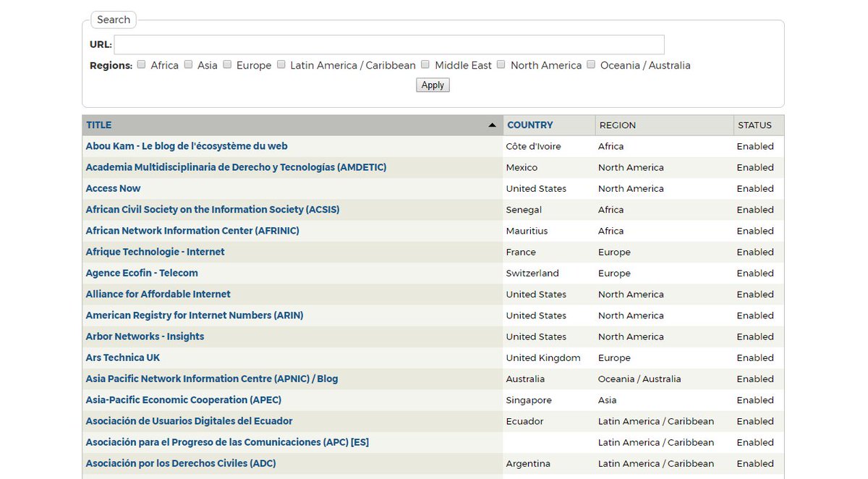Screen dimensions: 868x479
Task: Click the Switzerland country cell
Action: 532,273
